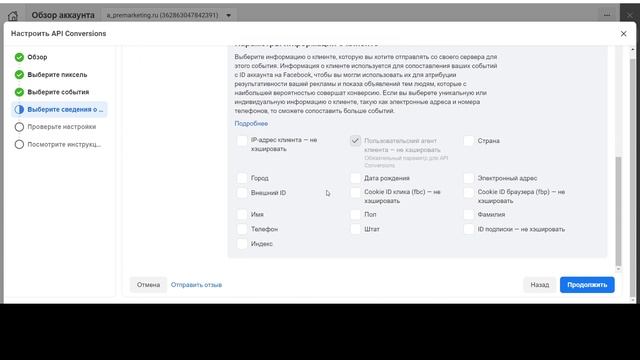Tick the Город checkbox
The height and width of the screenshot is (360, 640).
pyautogui.click(x=242, y=178)
